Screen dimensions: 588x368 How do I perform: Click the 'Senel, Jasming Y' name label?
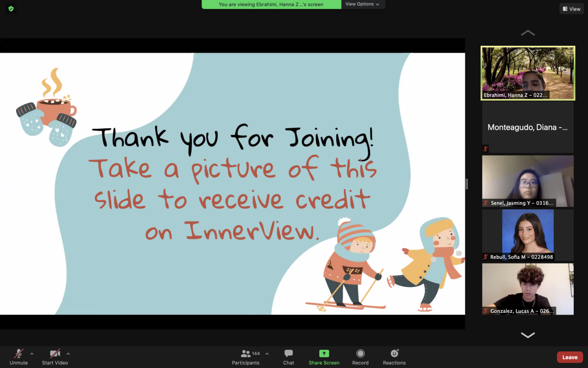pyautogui.click(x=522, y=203)
